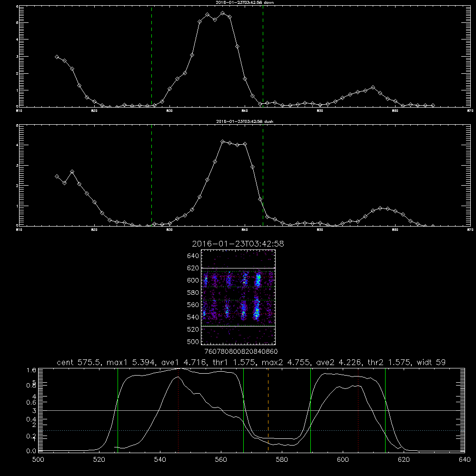Click '600' on the spectral image y-axis
Image resolution: width=476 pixels, height=476 pixels.
[193, 280]
